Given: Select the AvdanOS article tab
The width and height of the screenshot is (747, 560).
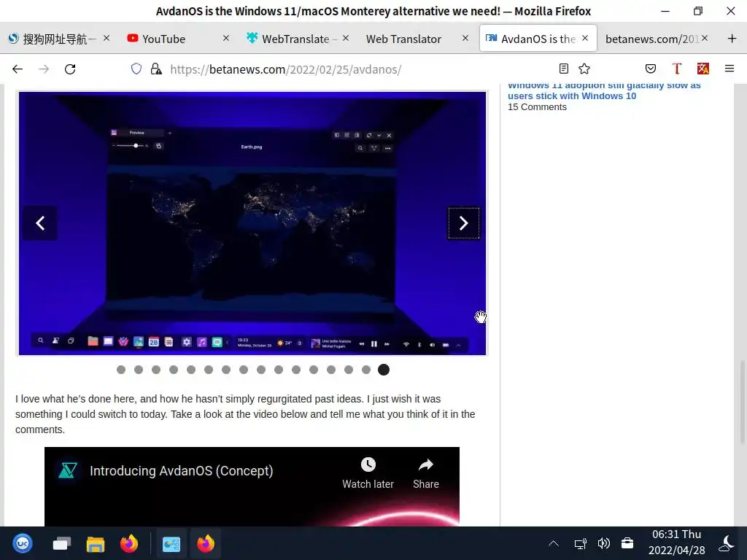Looking at the screenshot, I should point(538,39).
